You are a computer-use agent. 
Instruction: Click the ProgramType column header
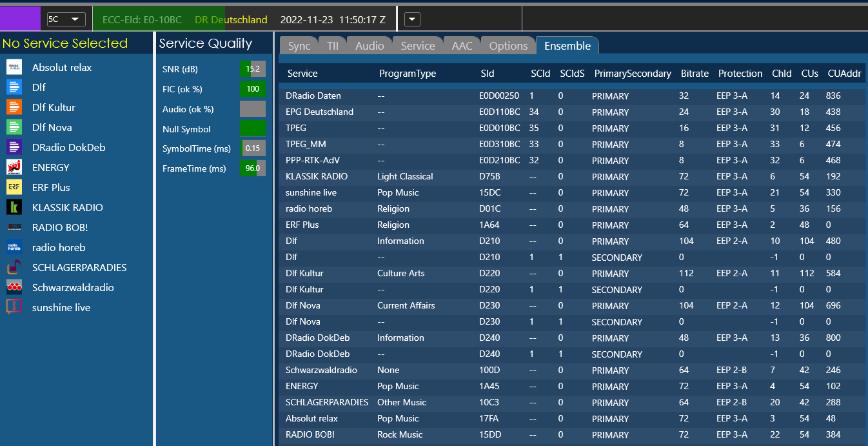tap(408, 74)
